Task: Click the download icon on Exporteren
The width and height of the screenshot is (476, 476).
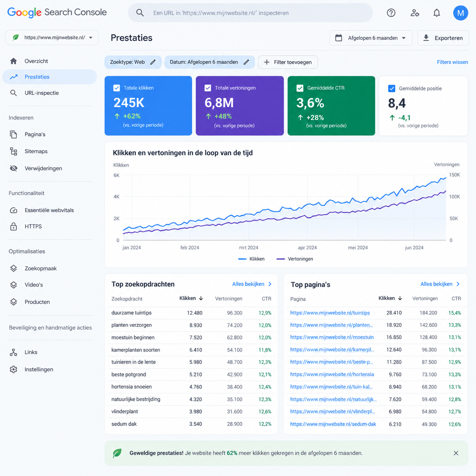Action: 426,38
